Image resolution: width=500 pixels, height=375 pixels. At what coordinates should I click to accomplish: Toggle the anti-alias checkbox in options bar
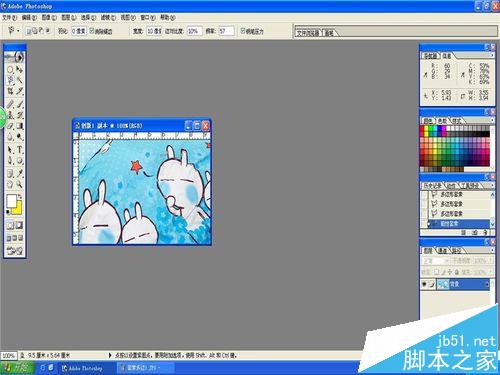[x=92, y=31]
